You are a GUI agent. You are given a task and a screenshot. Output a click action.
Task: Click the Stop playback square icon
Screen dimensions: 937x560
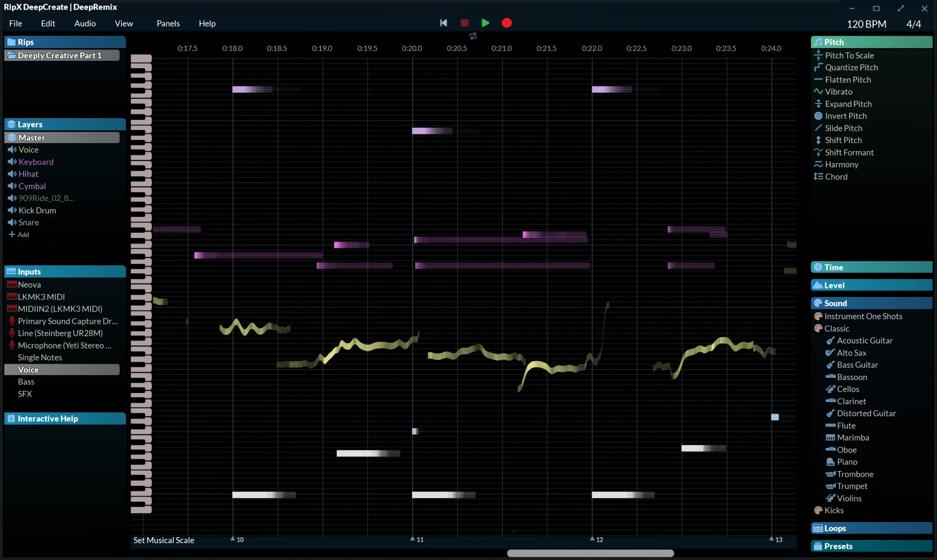point(464,23)
